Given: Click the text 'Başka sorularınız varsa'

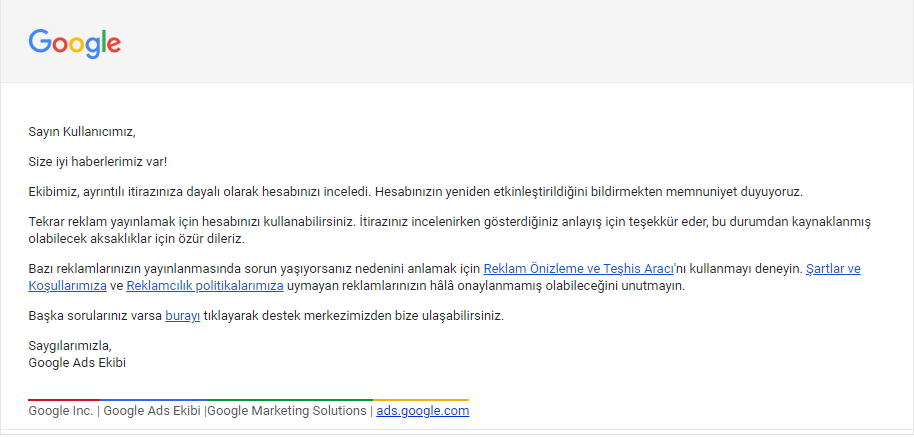Looking at the screenshot, I should coord(95,316).
